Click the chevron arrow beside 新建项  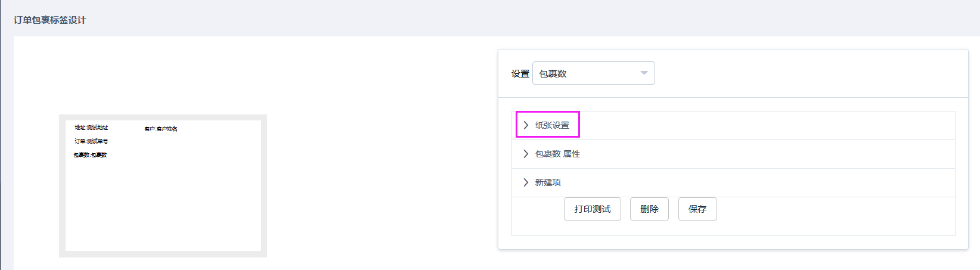[526, 182]
